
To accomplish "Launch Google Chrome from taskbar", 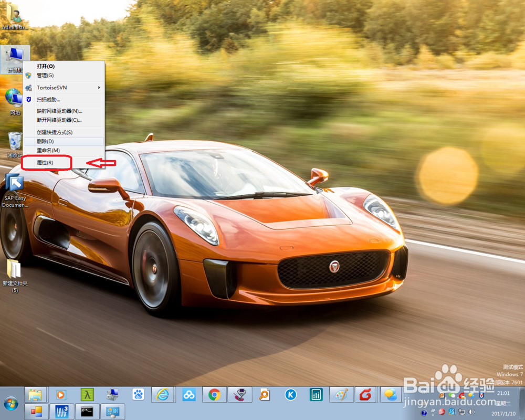I will point(214,395).
